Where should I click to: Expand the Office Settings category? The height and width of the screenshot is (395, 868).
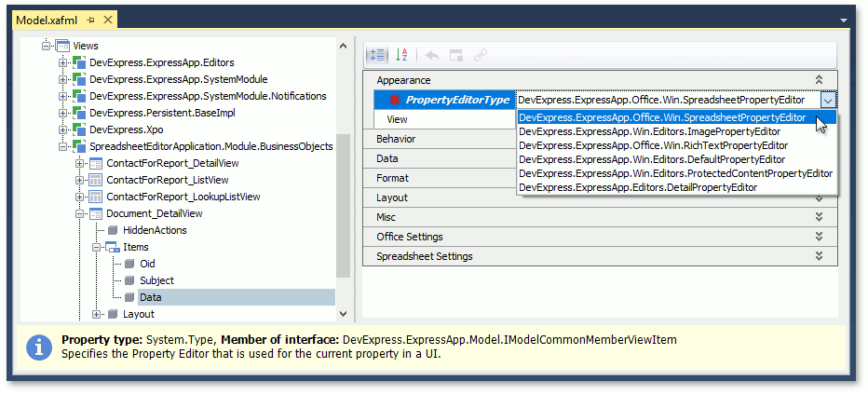point(819,237)
